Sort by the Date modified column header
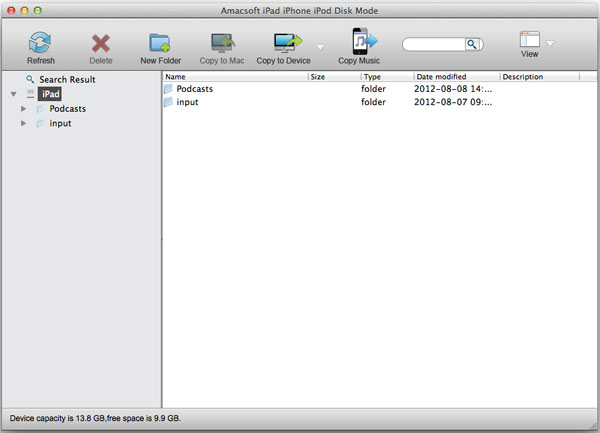Image resolution: width=600 pixels, height=433 pixels. coord(457,77)
